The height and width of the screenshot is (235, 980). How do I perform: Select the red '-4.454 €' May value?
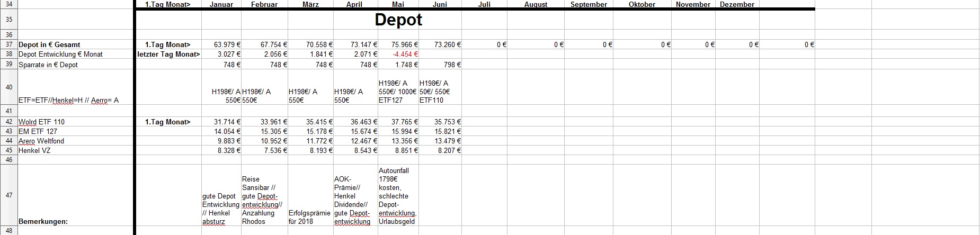tap(398, 54)
